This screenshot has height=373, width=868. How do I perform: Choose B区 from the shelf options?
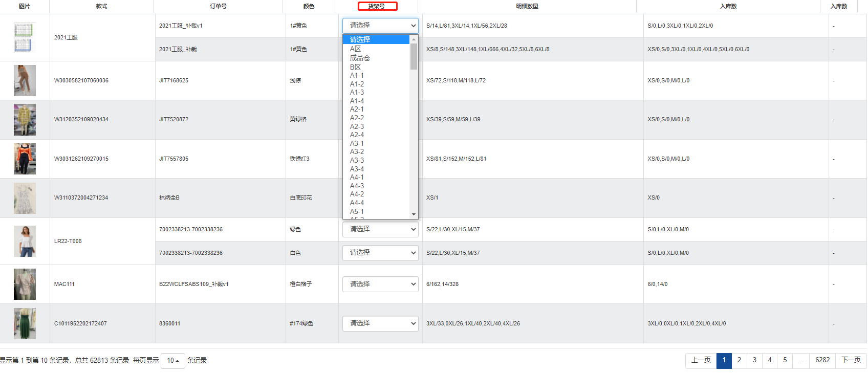355,67
